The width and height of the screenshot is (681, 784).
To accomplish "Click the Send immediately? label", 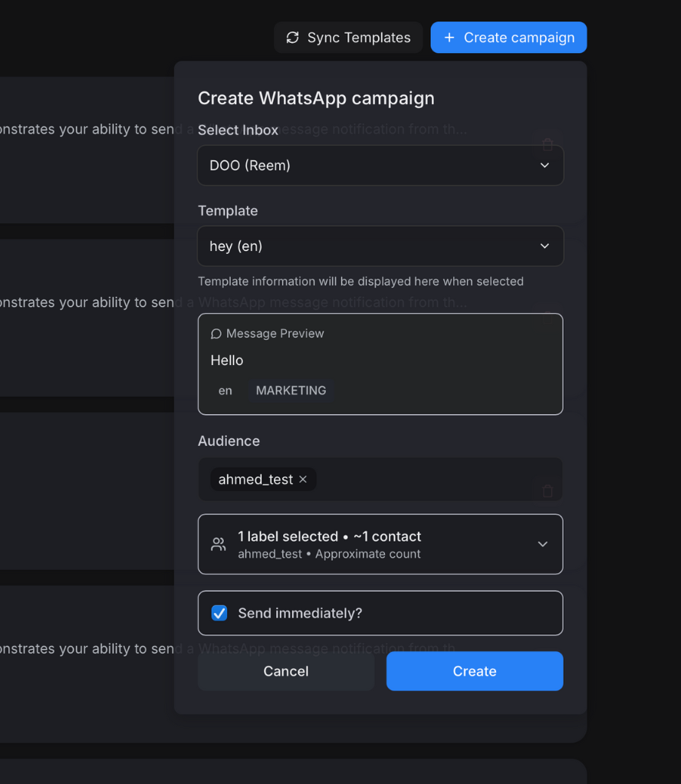I will pyautogui.click(x=300, y=613).
